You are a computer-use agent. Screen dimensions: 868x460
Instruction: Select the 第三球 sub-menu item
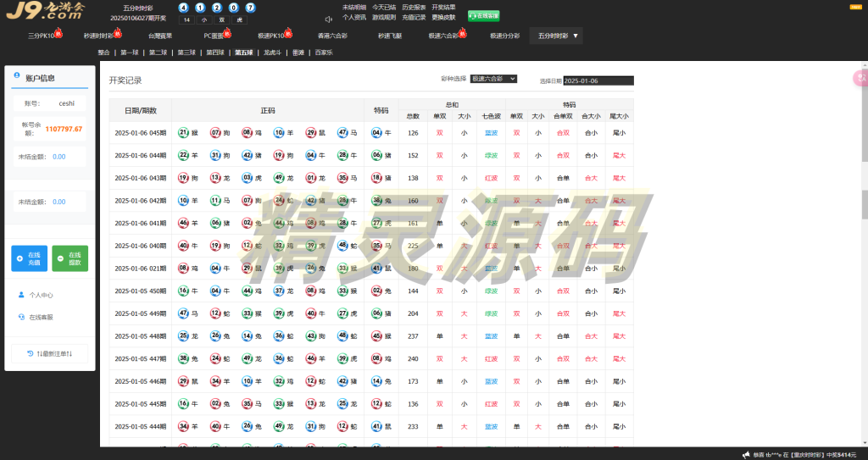click(186, 53)
